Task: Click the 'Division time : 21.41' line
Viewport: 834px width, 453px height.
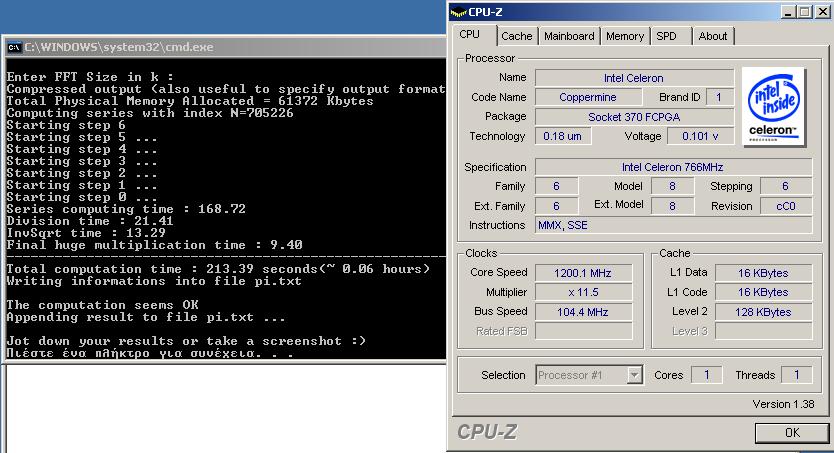Action: (x=90, y=221)
